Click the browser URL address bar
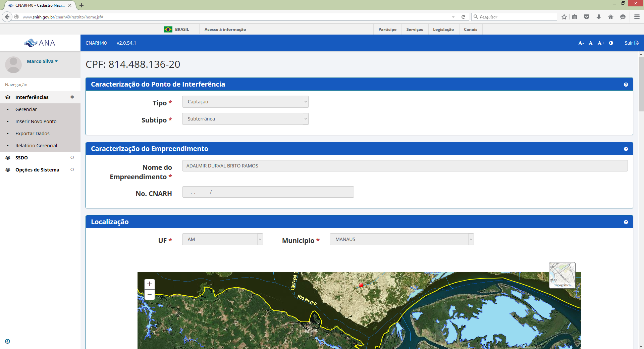644x349 pixels. click(235, 17)
